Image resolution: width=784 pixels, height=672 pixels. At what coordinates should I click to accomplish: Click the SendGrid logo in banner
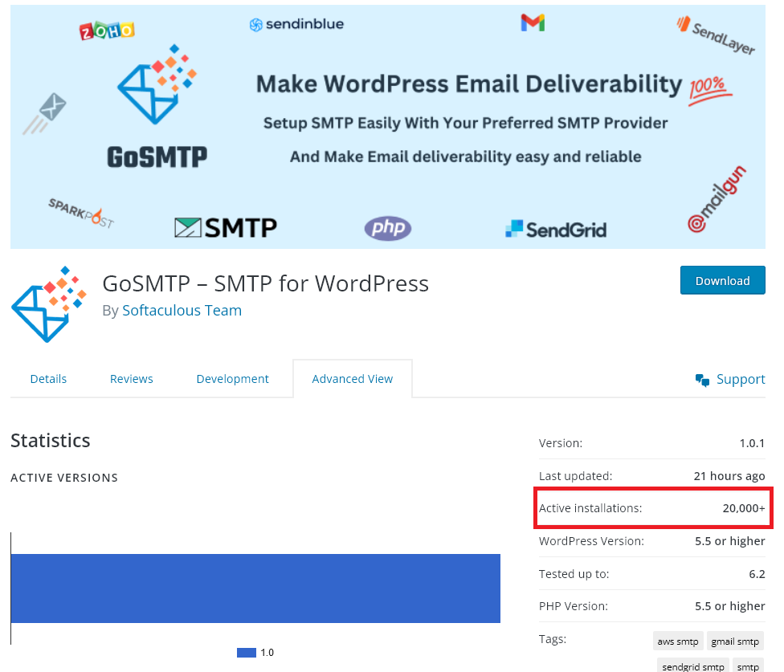click(x=556, y=230)
